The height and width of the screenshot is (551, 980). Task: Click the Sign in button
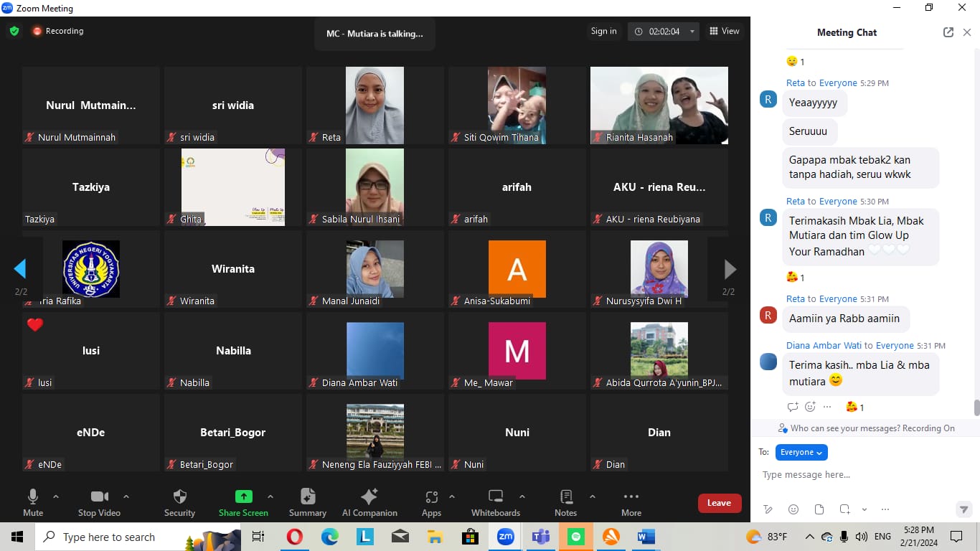[603, 31]
